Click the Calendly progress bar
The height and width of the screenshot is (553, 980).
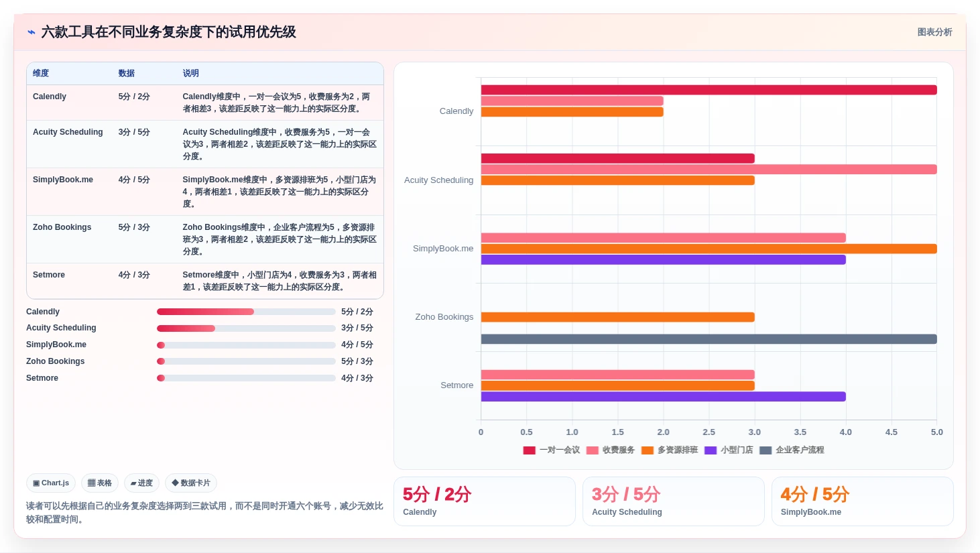pos(246,312)
